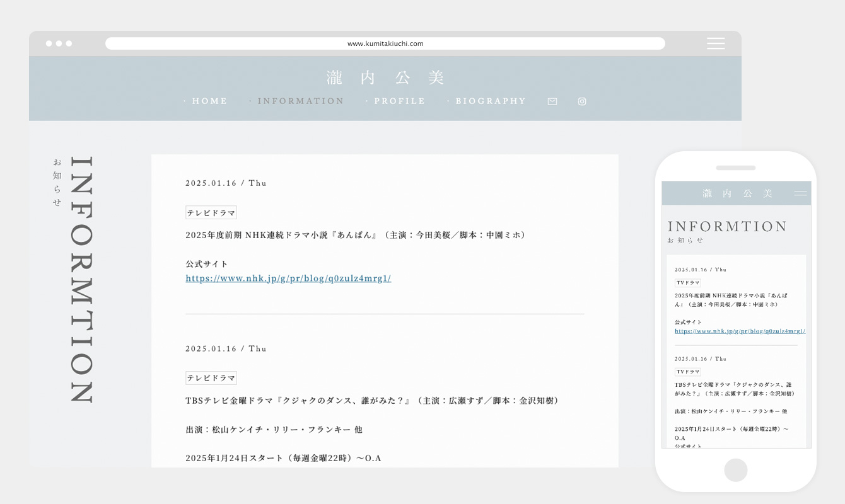Screen dimensions: 845x504
Task: Open the BIOGRAPHY navigation item
Action: tap(490, 101)
